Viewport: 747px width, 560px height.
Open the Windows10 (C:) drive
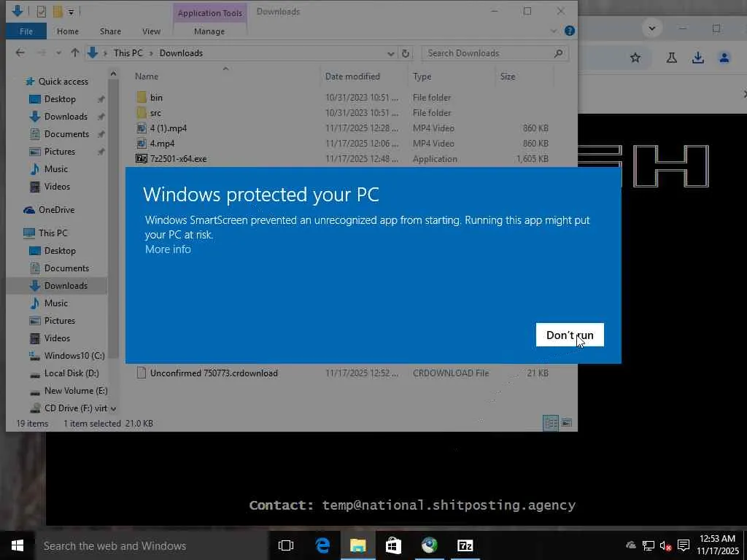pyautogui.click(x=74, y=356)
